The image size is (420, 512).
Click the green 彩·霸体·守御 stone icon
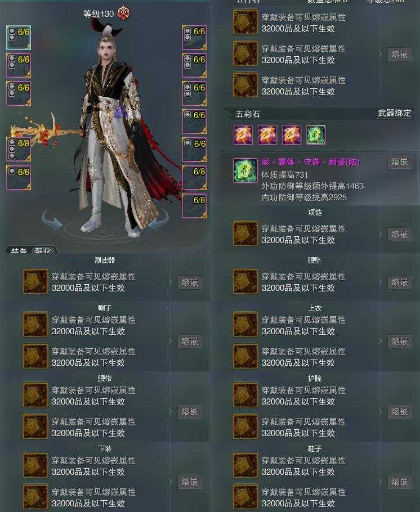[245, 170]
